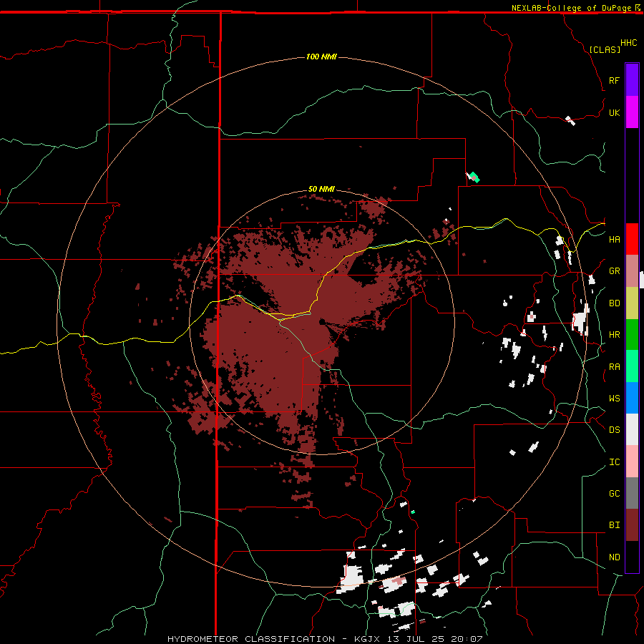Image resolution: width=644 pixels, height=644 pixels.
Task: Select the GR pink-tan legend swatch
Action: click(x=632, y=271)
